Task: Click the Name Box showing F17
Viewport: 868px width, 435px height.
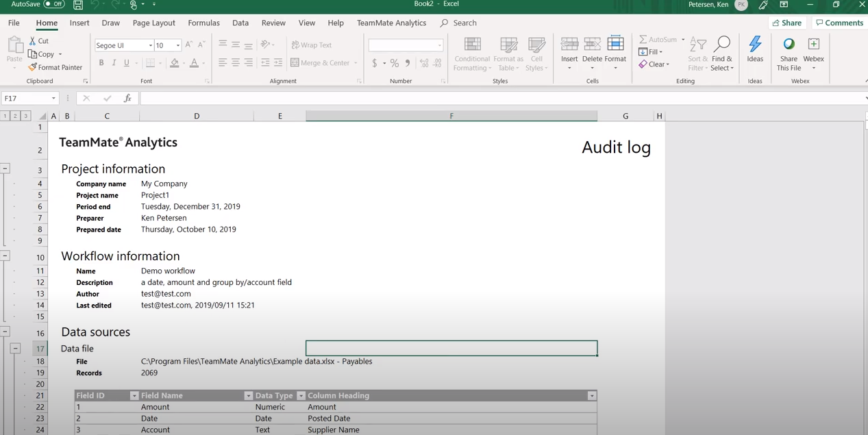Action: pyautogui.click(x=25, y=99)
